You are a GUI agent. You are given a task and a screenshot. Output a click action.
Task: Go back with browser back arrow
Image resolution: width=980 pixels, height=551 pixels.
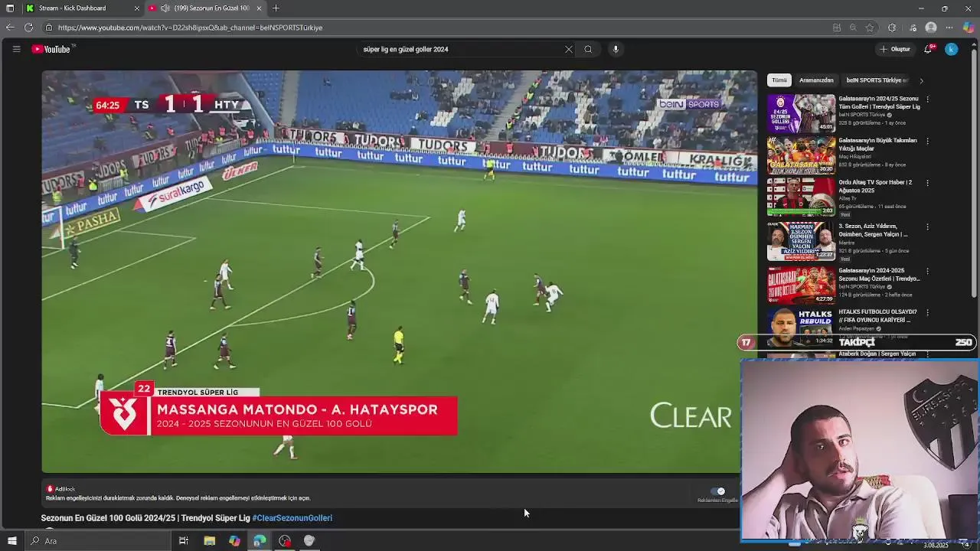(x=9, y=28)
